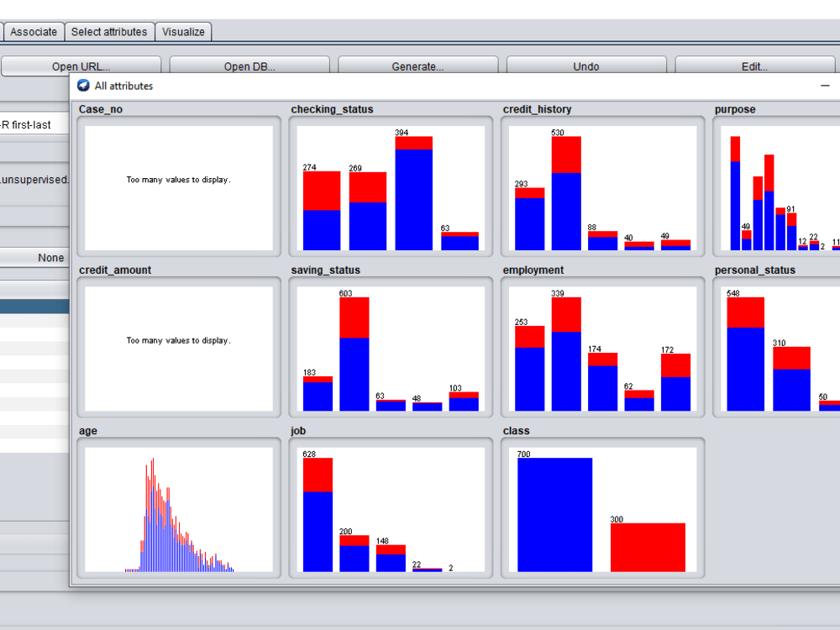The image size is (840, 630).
Task: Select the class histogram
Action: tap(602, 508)
